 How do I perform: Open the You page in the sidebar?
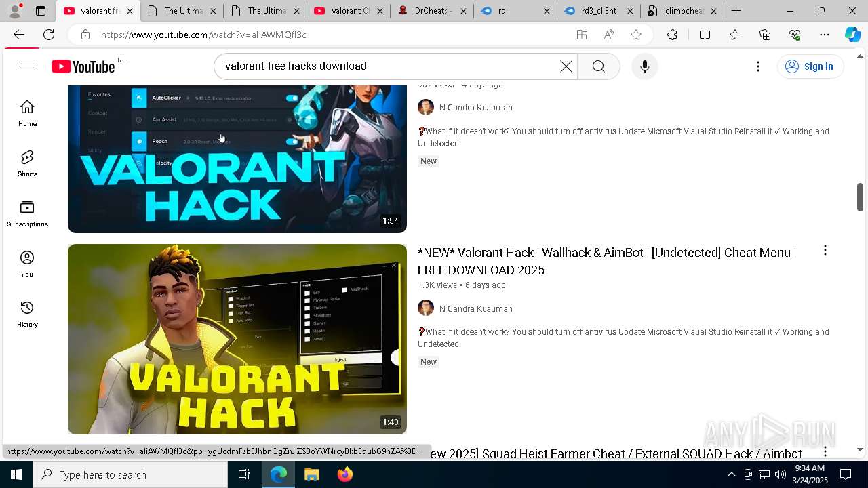(x=27, y=264)
